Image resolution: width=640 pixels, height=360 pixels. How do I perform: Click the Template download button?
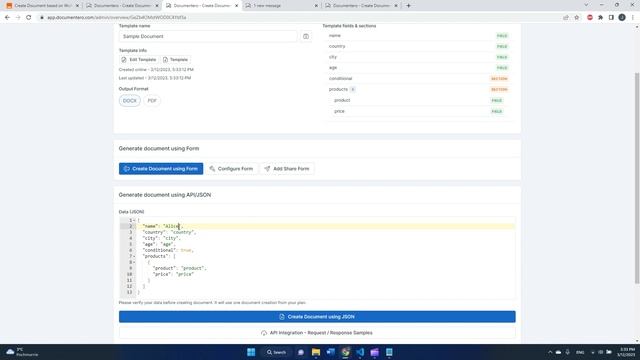point(176,60)
